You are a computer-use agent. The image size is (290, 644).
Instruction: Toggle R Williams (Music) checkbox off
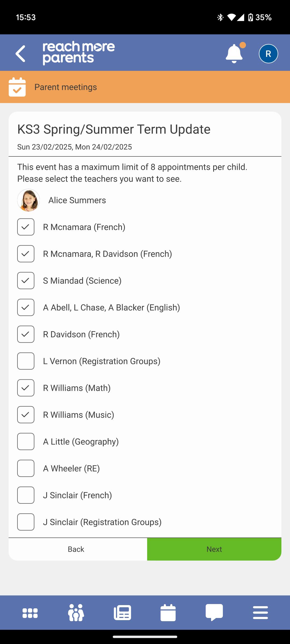coord(26,415)
